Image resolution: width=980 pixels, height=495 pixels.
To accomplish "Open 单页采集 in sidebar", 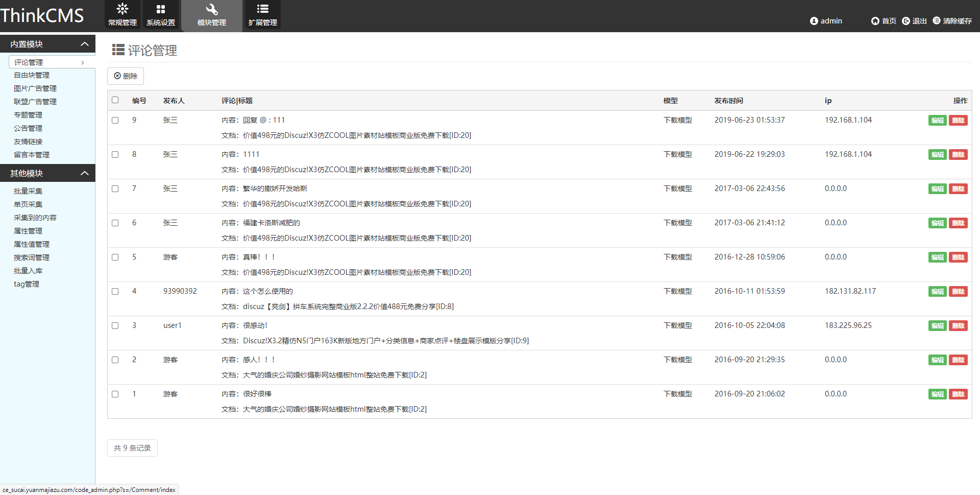I will [x=28, y=204].
